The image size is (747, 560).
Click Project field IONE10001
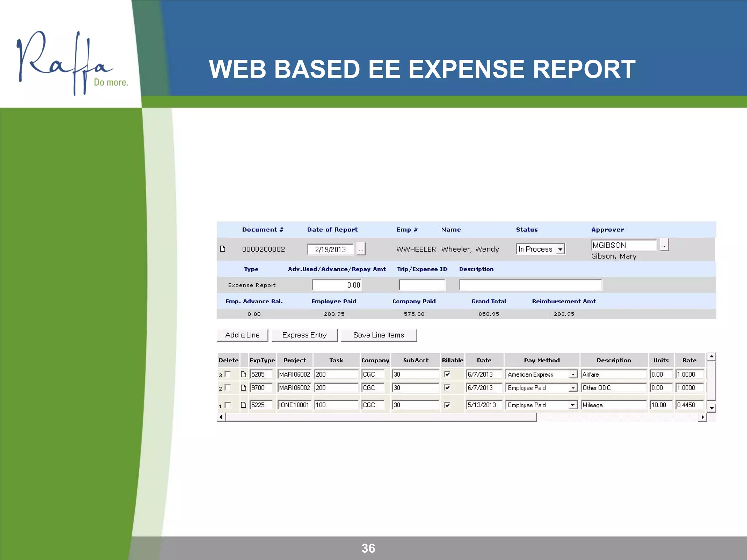(294, 405)
